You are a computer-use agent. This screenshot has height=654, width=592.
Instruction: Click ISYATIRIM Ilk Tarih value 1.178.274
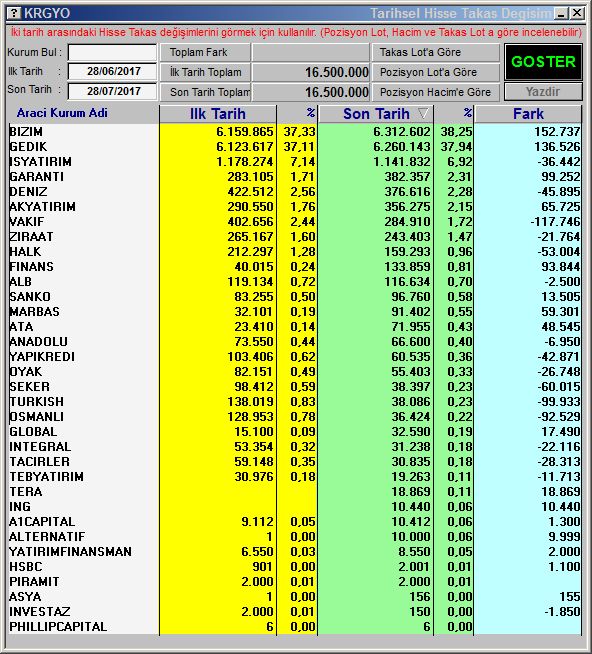244,162
